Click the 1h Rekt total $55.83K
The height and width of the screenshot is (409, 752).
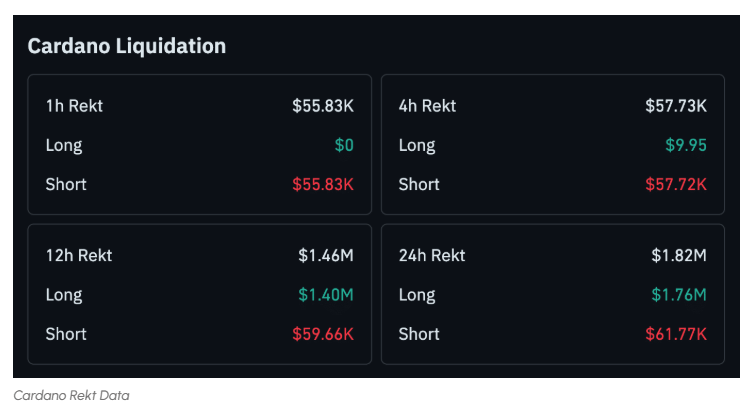(x=323, y=106)
